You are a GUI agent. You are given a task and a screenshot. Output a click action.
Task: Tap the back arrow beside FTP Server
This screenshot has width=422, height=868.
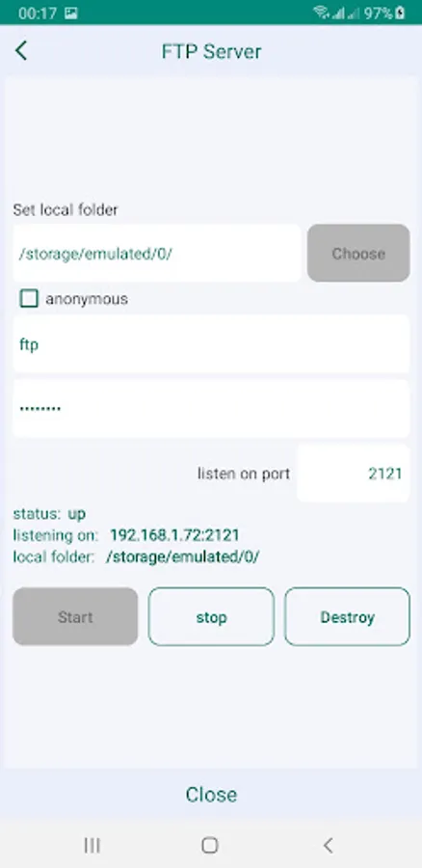point(21,50)
